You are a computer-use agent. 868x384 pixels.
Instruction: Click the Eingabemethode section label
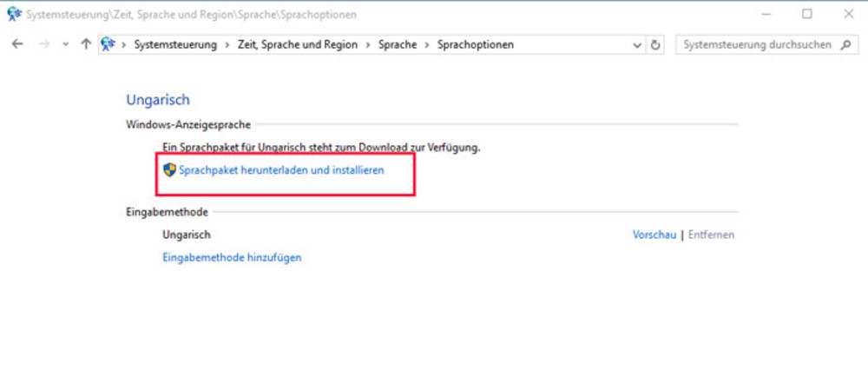[168, 212]
